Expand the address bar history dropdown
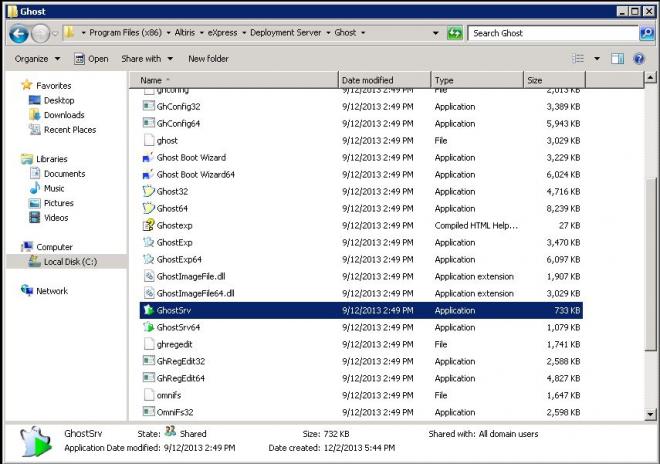Image resolution: width=660 pixels, height=464 pixels. click(x=435, y=33)
